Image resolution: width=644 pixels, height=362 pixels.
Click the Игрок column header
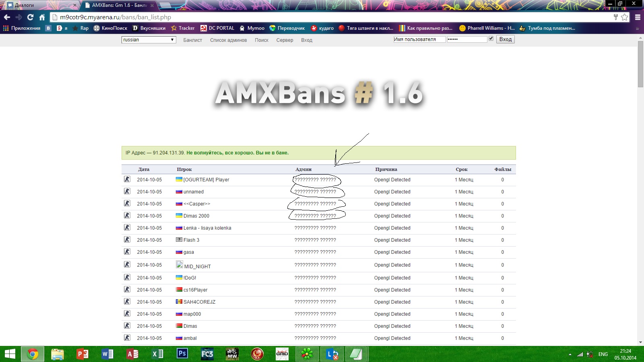[x=184, y=169]
